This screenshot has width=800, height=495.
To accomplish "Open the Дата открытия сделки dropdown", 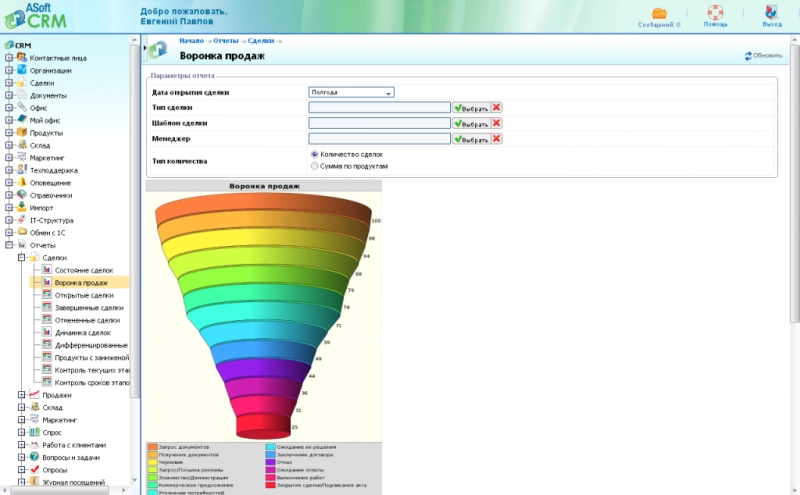I will pos(351,92).
